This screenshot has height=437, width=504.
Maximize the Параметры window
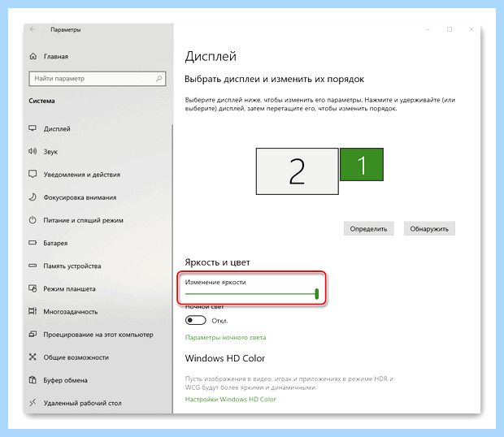tap(450, 29)
